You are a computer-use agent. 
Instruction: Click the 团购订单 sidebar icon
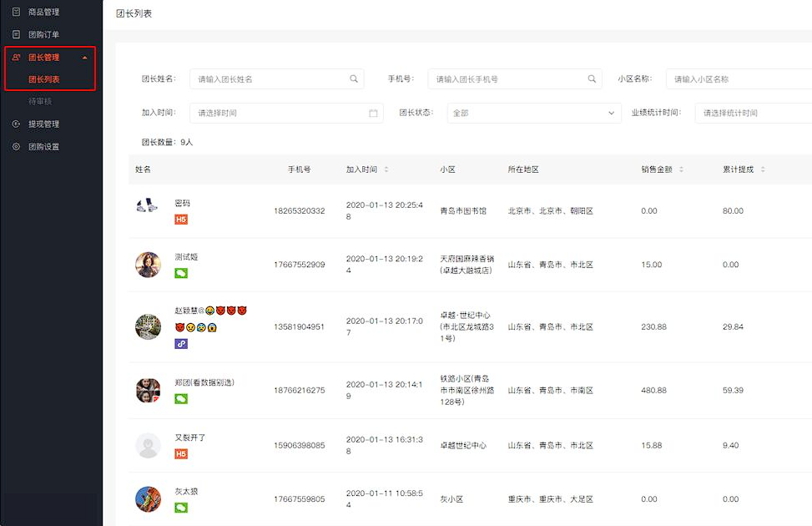click(16, 34)
